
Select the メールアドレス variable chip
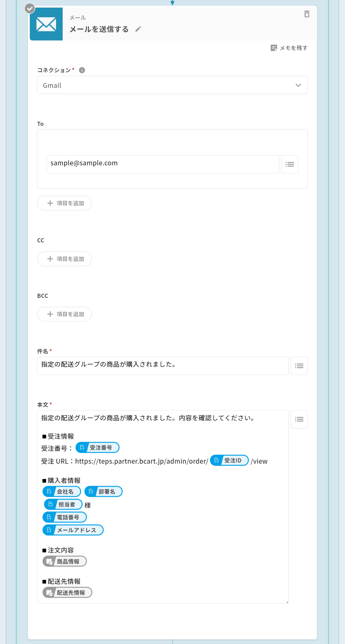(x=73, y=530)
